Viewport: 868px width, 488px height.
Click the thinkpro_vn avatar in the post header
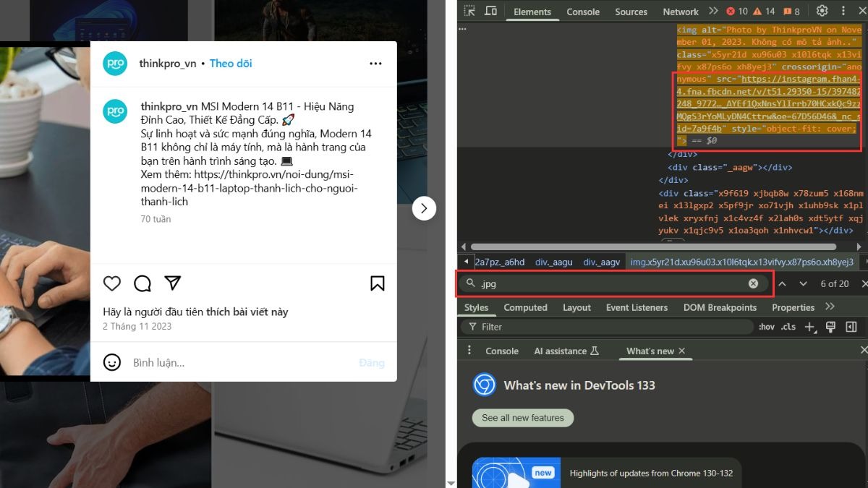coord(115,64)
